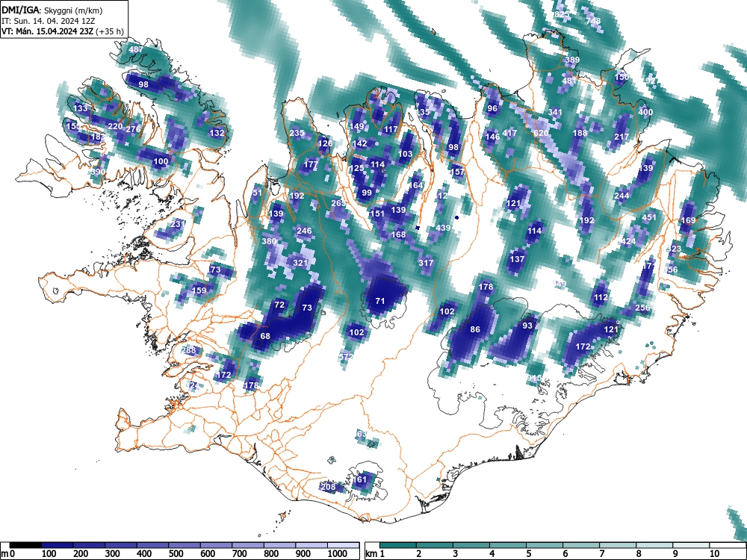Viewport: 747px width, 560px height.
Task: Click the visibility value '748'
Action: (x=594, y=21)
